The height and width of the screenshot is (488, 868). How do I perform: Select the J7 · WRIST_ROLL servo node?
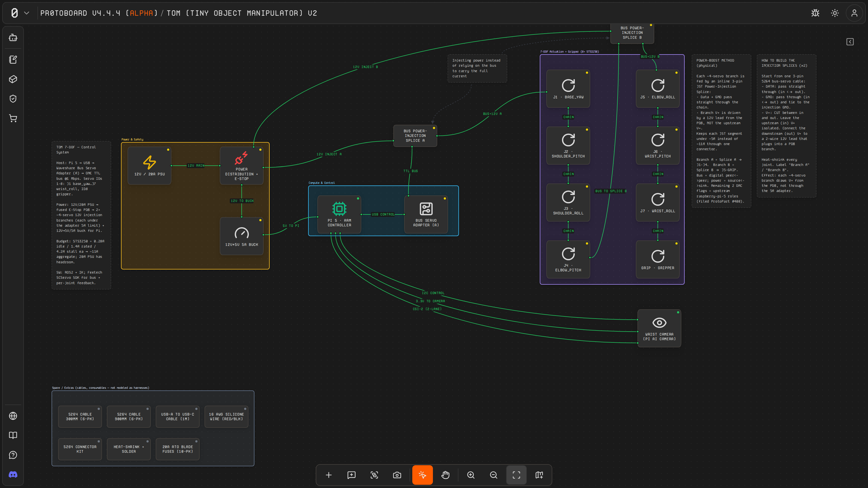coord(658,203)
